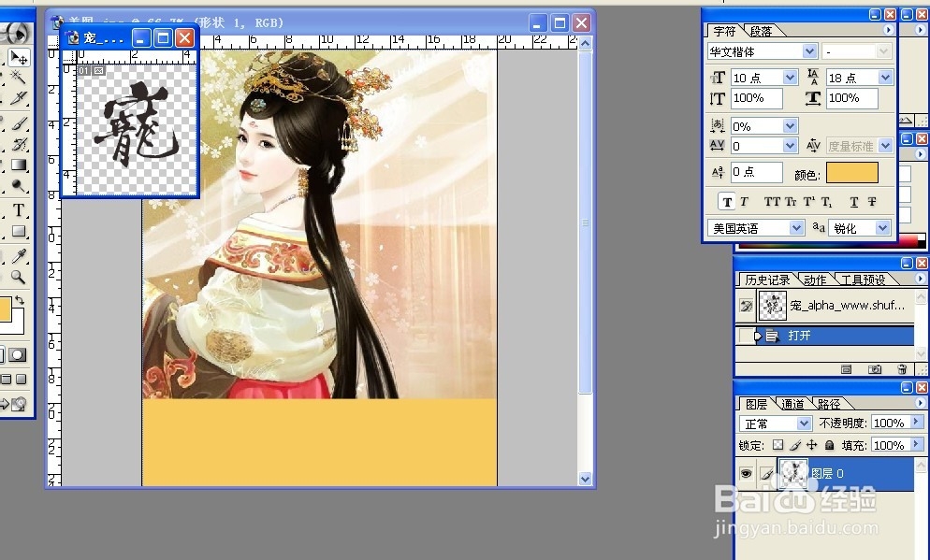Toggle Small Caps text style
This screenshot has height=560, width=930.
coord(791,202)
